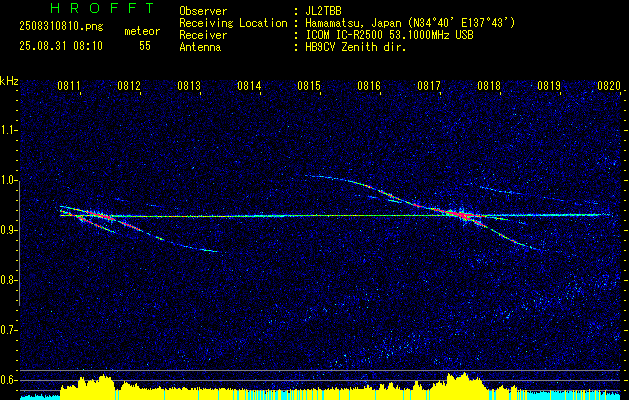The height and width of the screenshot is (400, 629).
Task: Click the 1.0 kHz axis label
Action: click(8, 180)
